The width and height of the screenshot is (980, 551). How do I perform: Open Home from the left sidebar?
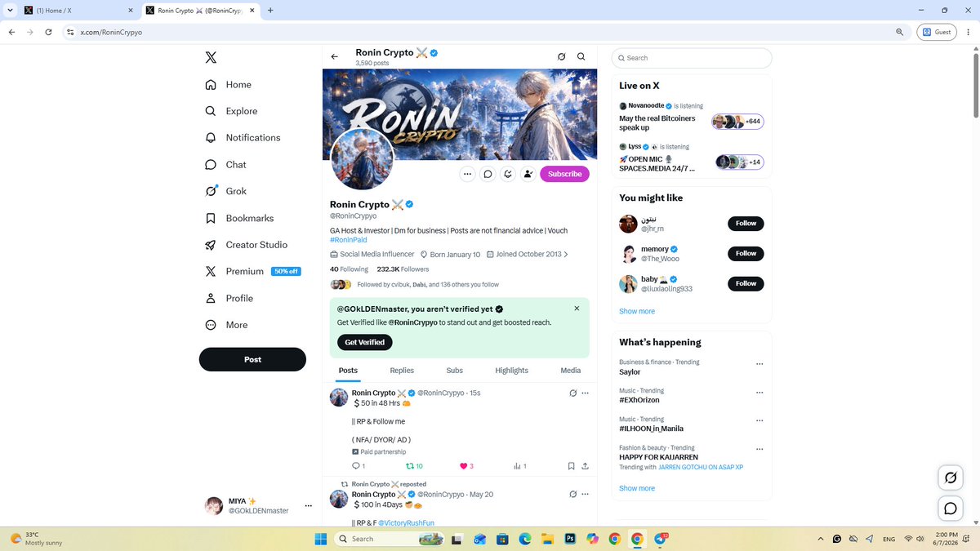228,85
